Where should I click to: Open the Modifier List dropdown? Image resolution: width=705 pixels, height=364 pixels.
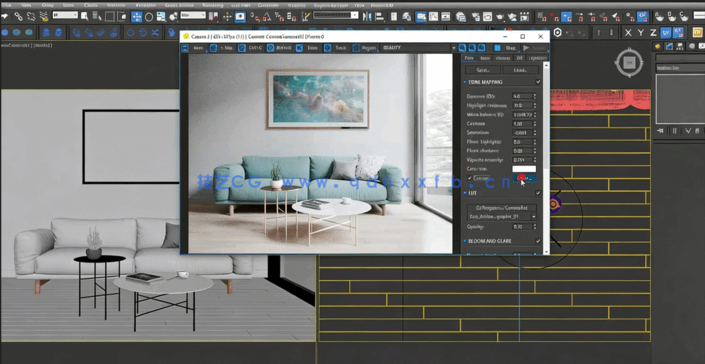click(x=680, y=68)
